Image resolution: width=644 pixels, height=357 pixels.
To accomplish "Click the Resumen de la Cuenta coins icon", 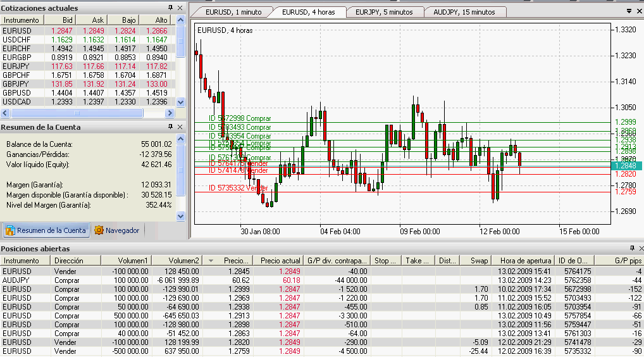I will click(x=10, y=230).
